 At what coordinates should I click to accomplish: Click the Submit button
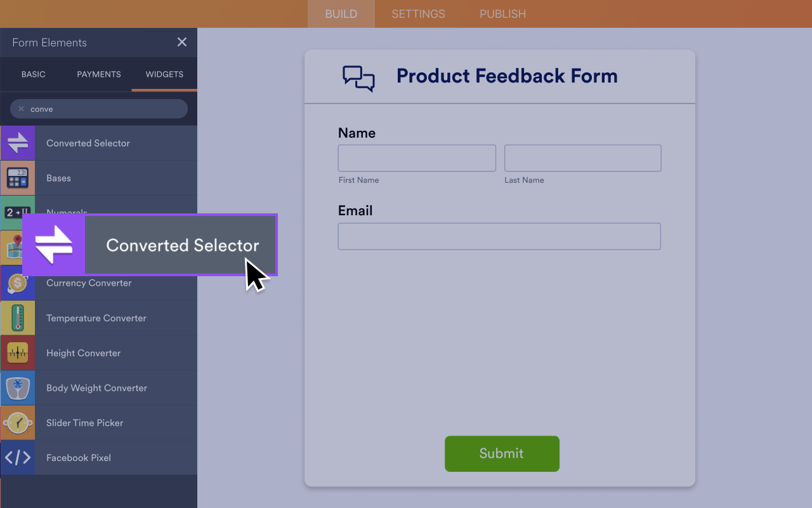[502, 453]
